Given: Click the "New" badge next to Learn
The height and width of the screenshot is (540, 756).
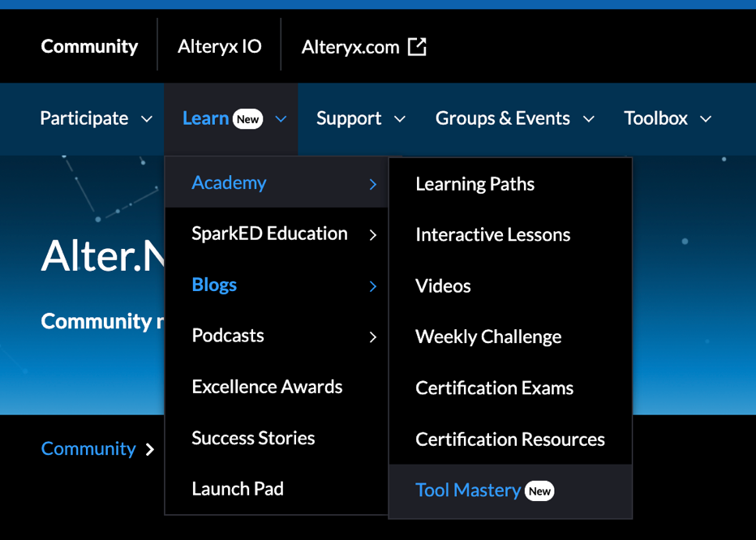Looking at the screenshot, I should click(x=247, y=118).
